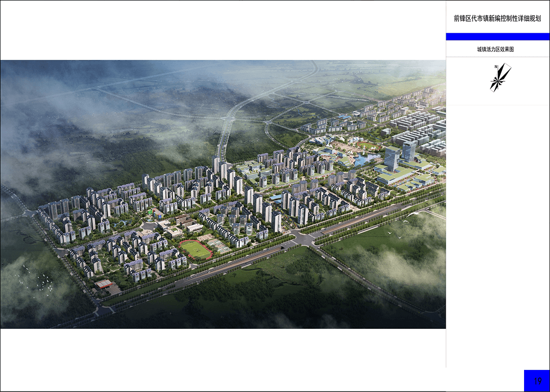Click the blue bar under the title
This screenshot has height=392, width=550.
tap(498, 37)
